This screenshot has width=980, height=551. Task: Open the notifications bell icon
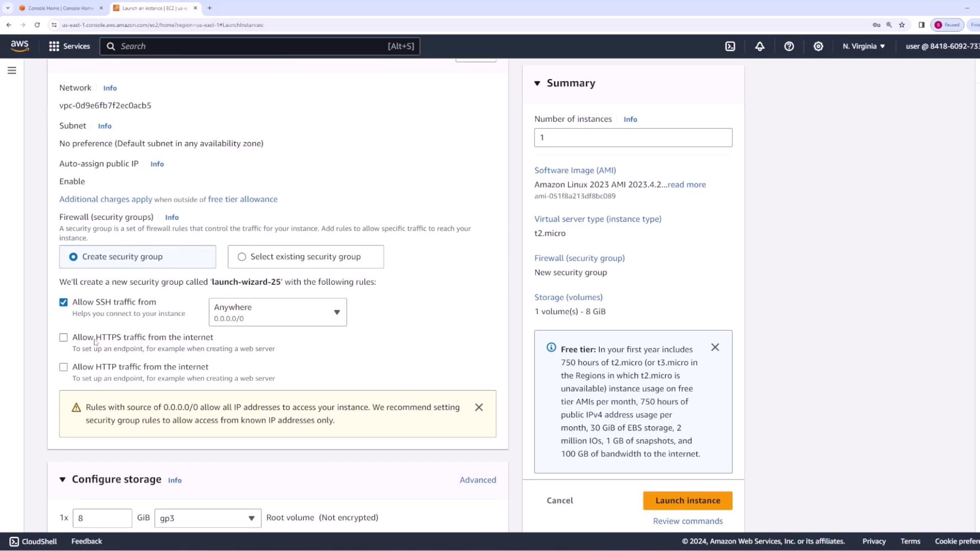pos(759,46)
